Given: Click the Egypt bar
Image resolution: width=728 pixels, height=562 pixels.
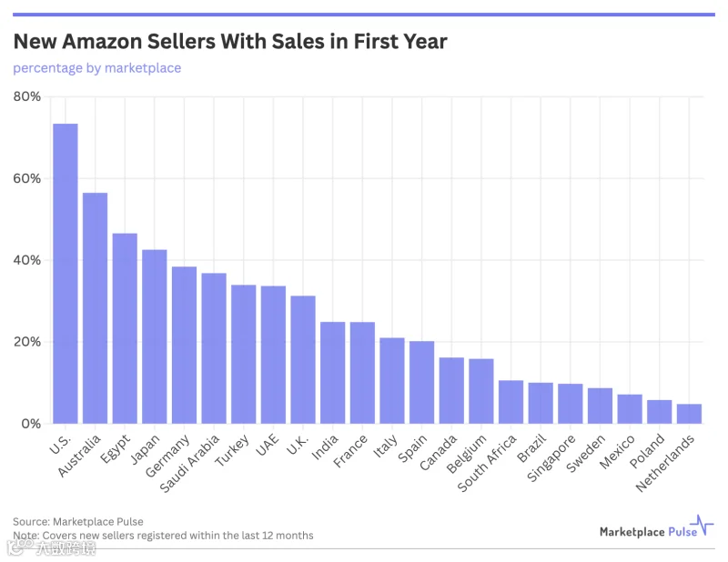Looking at the screenshot, I should (125, 328).
